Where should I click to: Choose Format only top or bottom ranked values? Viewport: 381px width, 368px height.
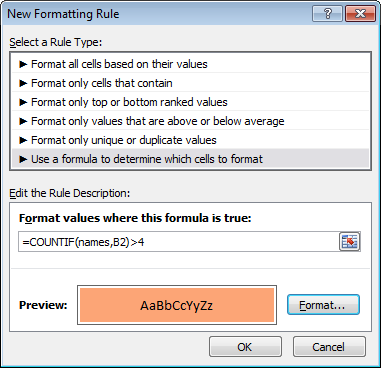191,102
